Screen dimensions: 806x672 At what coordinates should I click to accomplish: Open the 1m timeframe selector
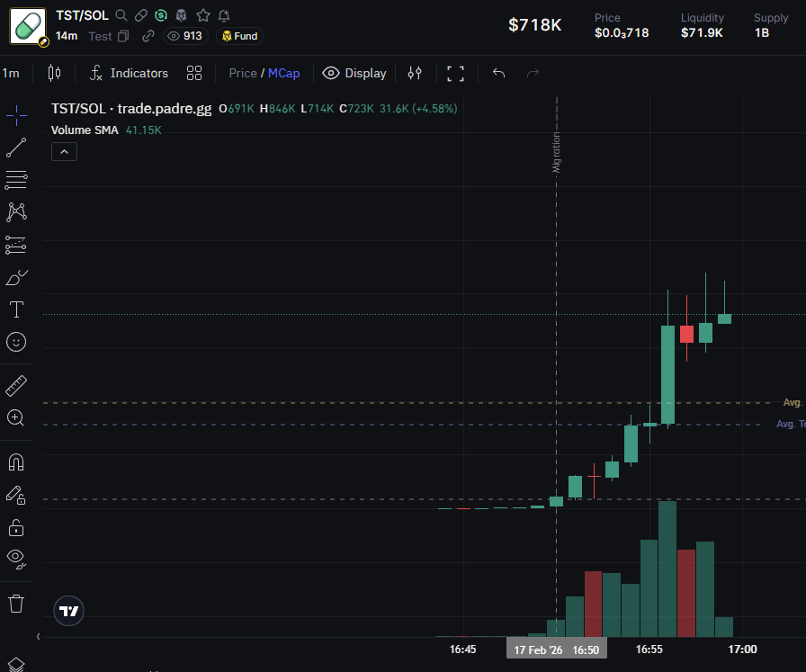point(12,73)
